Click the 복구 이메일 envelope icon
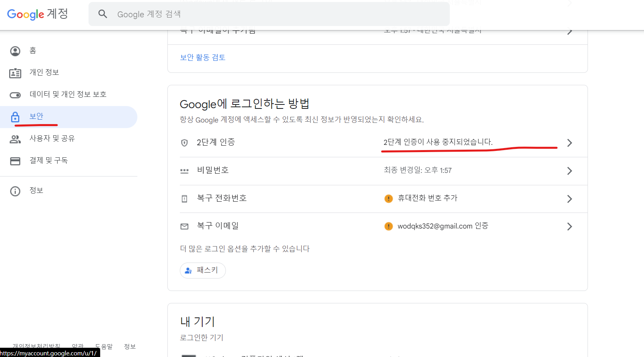The height and width of the screenshot is (357, 644). click(x=184, y=227)
